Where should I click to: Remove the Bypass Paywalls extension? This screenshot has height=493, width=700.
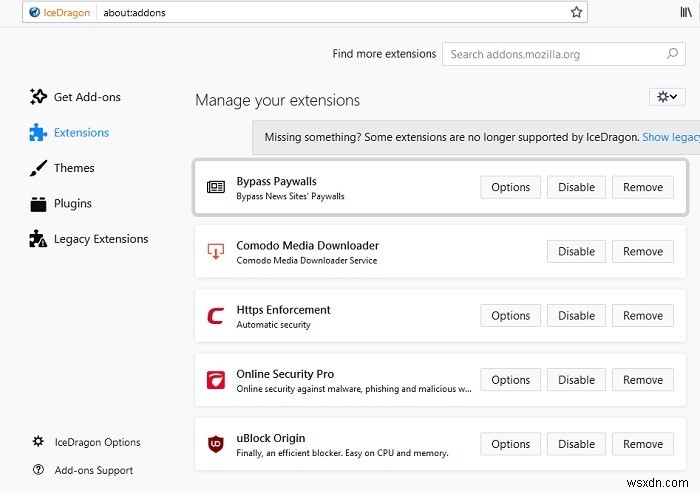[643, 187]
